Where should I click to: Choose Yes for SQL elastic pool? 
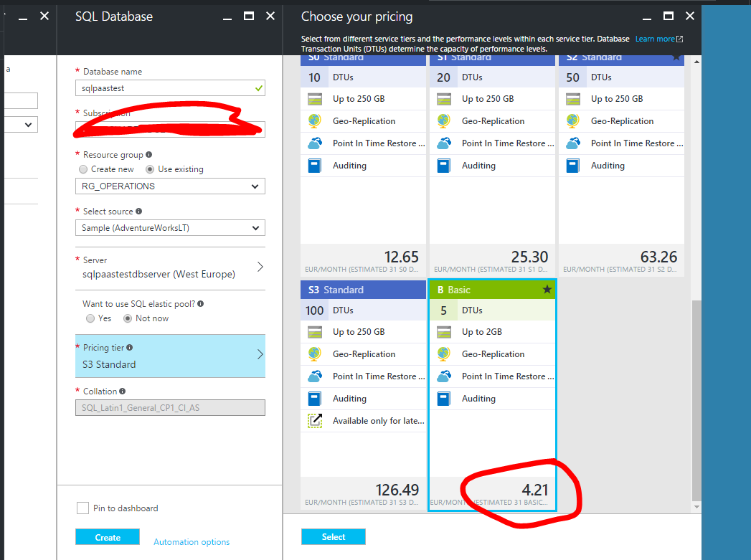pyautogui.click(x=91, y=318)
